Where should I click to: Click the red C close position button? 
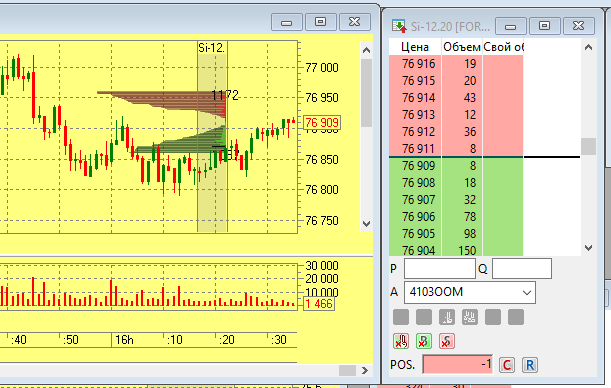point(507,365)
